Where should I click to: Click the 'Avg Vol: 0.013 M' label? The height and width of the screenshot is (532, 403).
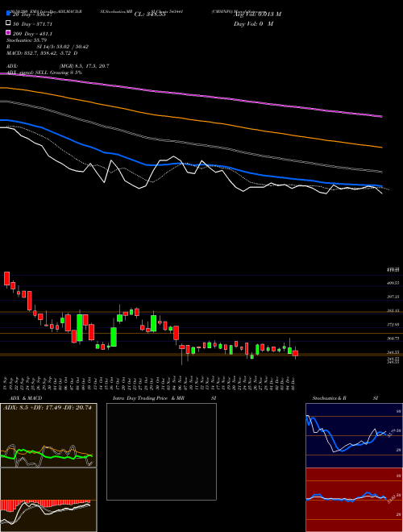(257, 15)
